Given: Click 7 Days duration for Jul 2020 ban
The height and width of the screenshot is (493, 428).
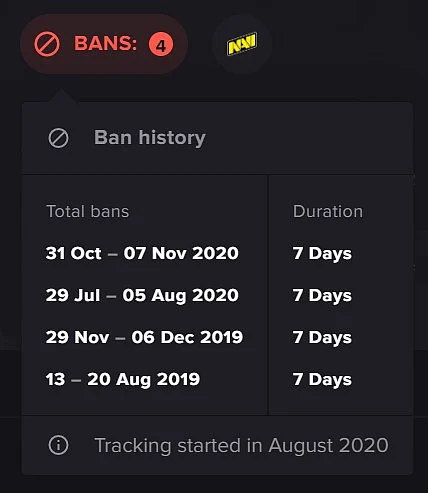Looking at the screenshot, I should [x=322, y=296].
